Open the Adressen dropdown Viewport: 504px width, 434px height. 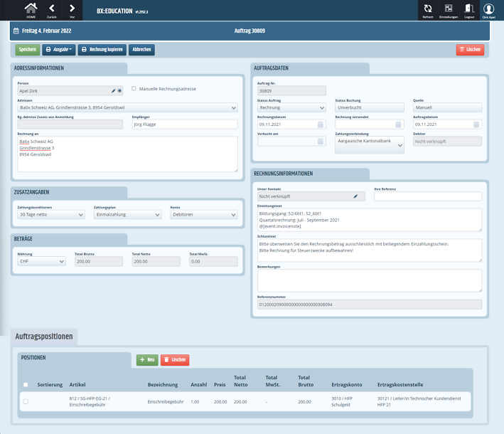[128, 107]
